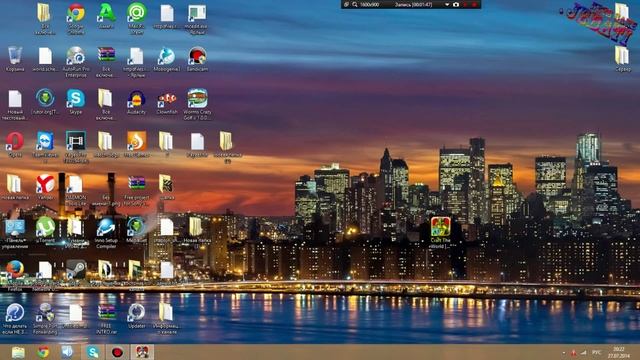This screenshot has height=360, width=640.
Task: Click the magnifier on the recording bar
Action: pos(355,4)
